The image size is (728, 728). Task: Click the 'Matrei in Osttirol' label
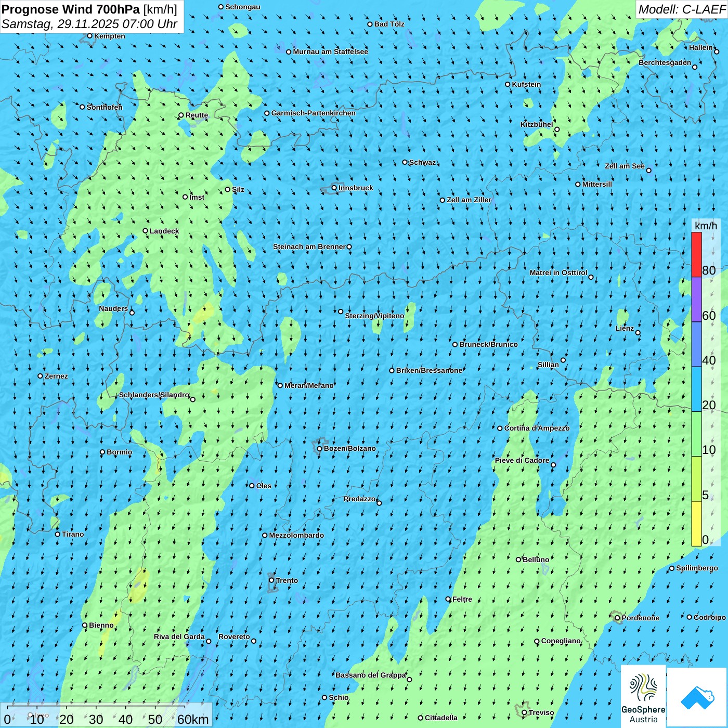558,272
